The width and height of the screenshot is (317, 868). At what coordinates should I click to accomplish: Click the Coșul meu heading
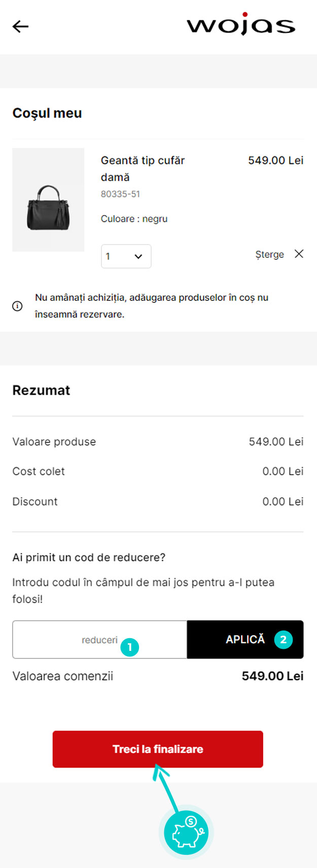click(47, 113)
